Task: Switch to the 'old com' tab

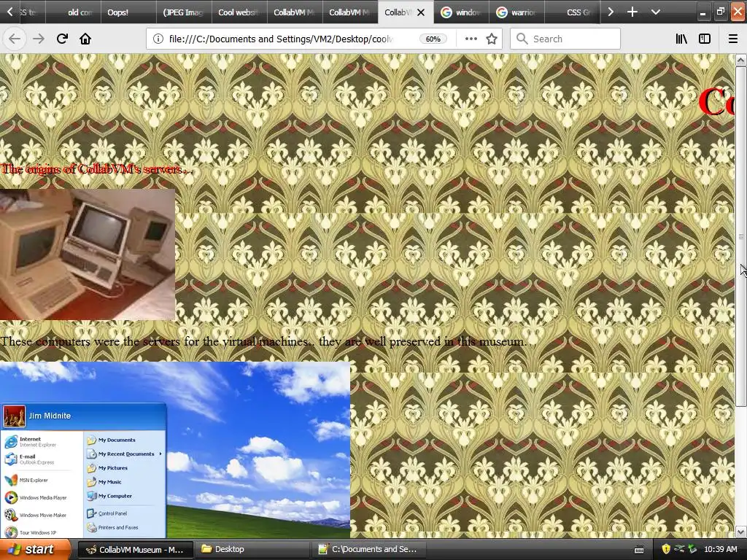Action: (x=74, y=12)
